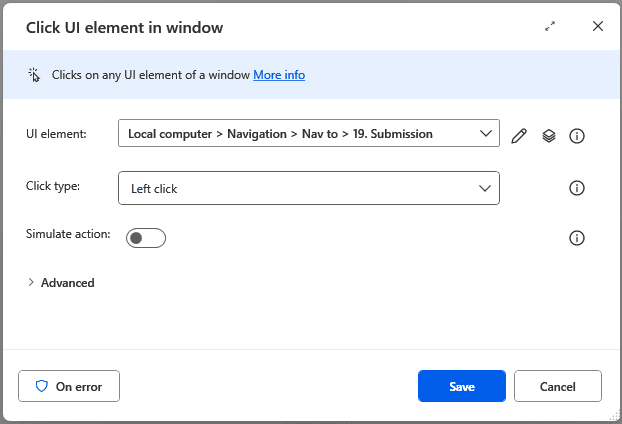Click the 'Click type:' label
Screen dimensions: 622x424
[x=53, y=186]
